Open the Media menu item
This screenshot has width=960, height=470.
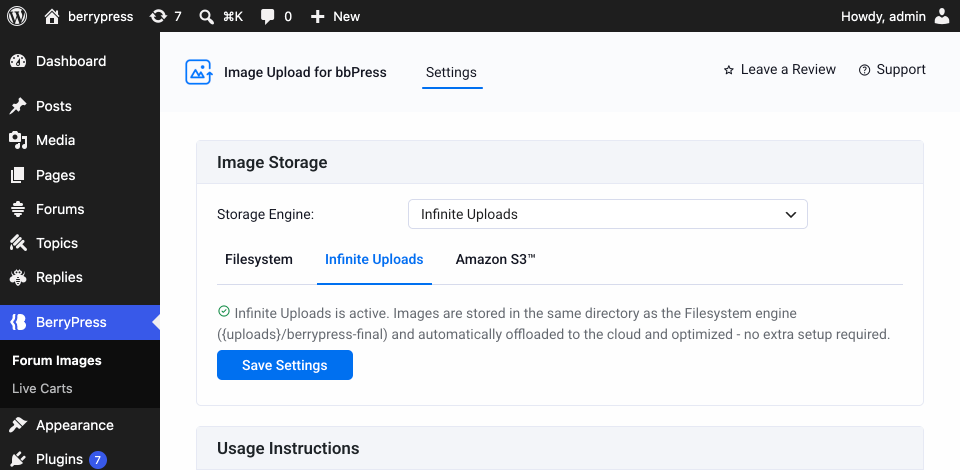tap(80, 140)
